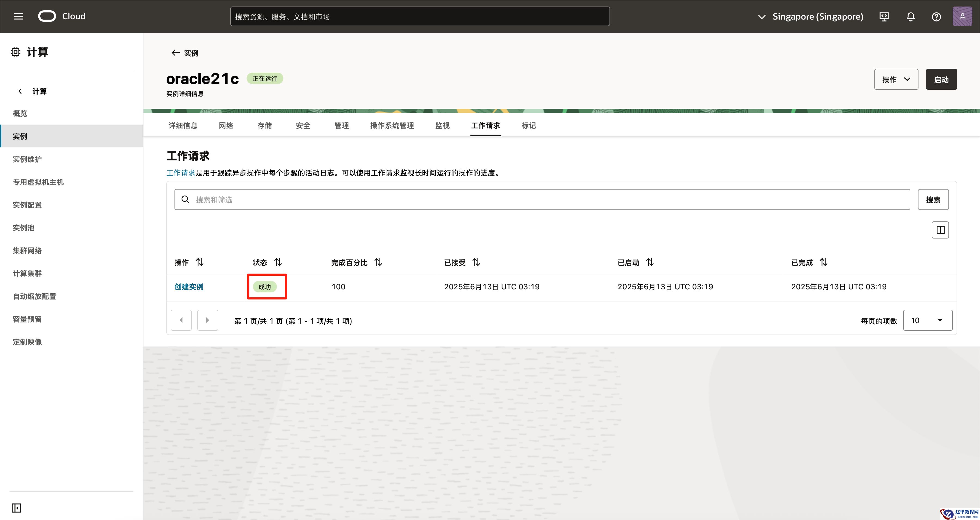Image resolution: width=980 pixels, height=520 pixels.
Task: Switch to the 监视 tab
Action: pos(442,125)
